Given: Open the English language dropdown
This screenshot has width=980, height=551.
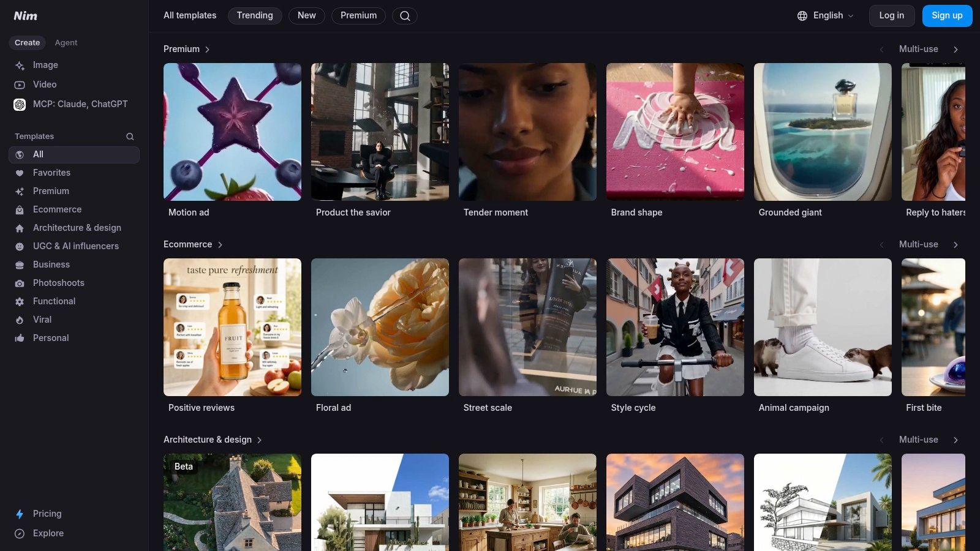Looking at the screenshot, I should coord(825,16).
